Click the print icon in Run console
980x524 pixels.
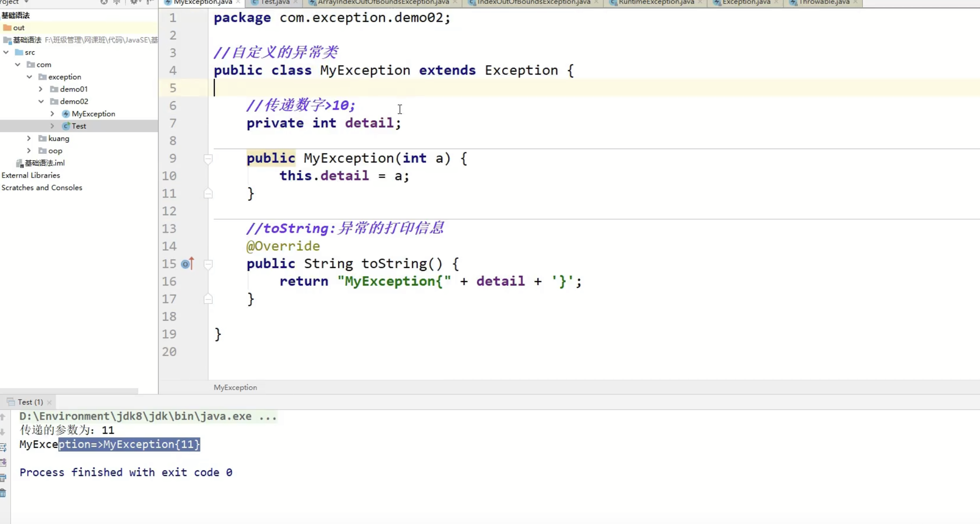tap(3, 478)
